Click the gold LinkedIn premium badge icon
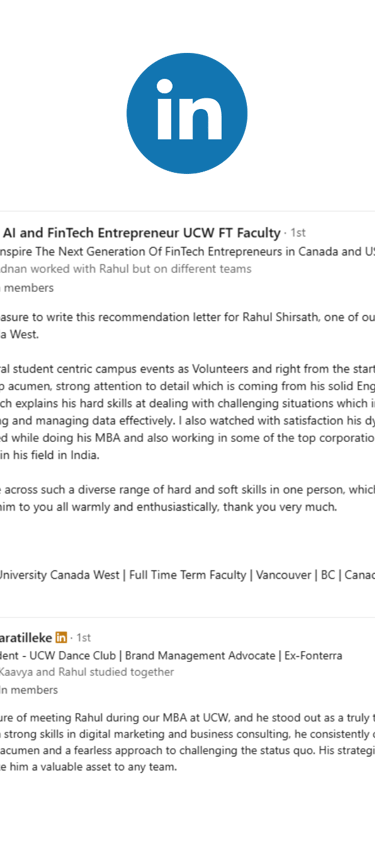This screenshot has width=375, height=851. [x=61, y=637]
